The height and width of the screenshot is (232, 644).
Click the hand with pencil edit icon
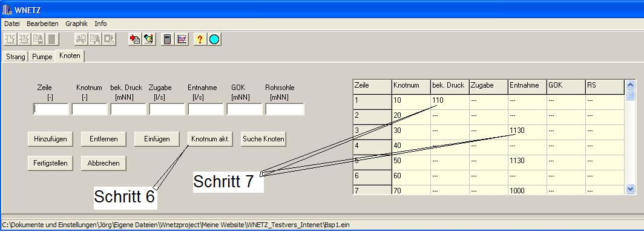click(149, 39)
